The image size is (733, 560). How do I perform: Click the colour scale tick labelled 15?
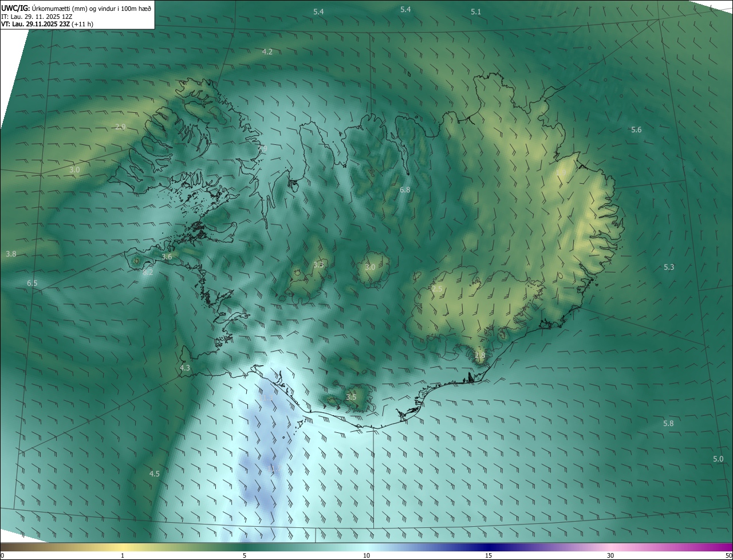[x=488, y=556]
